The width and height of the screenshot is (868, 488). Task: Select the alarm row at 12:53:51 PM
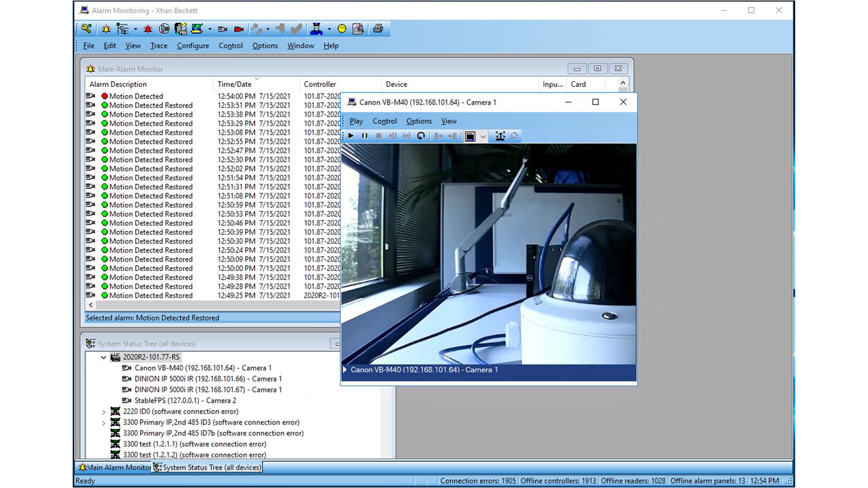(x=212, y=105)
